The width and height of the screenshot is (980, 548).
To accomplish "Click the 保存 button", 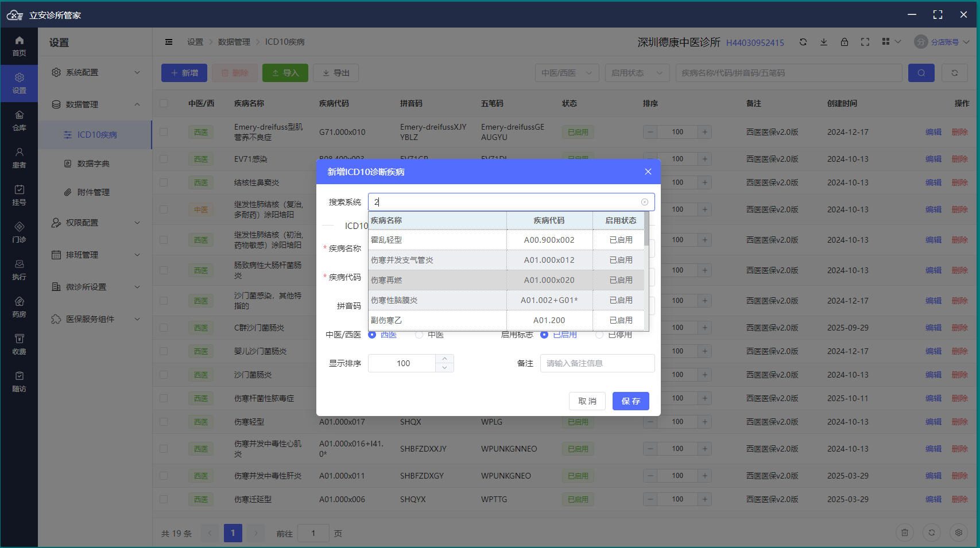I will click(x=630, y=401).
